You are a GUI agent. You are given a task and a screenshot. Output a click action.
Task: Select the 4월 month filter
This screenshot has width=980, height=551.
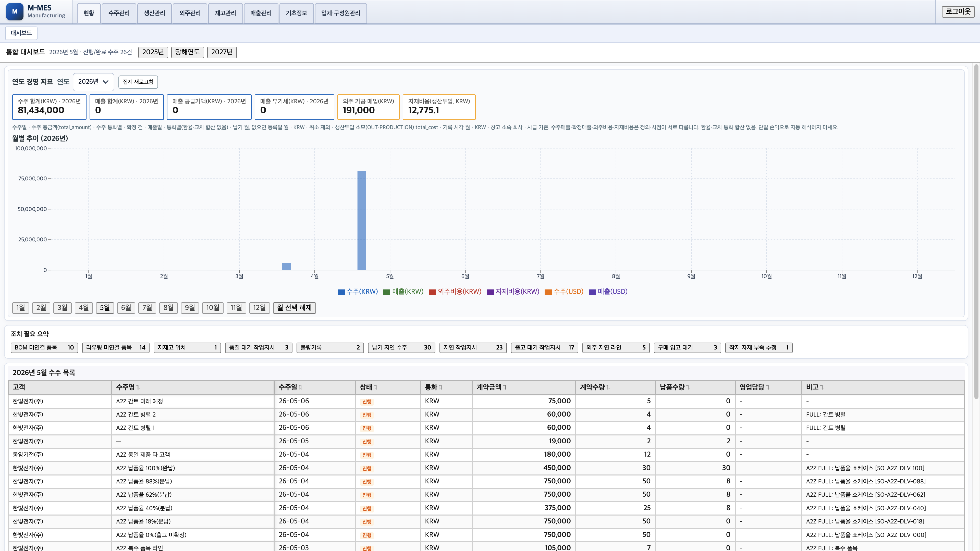click(84, 308)
